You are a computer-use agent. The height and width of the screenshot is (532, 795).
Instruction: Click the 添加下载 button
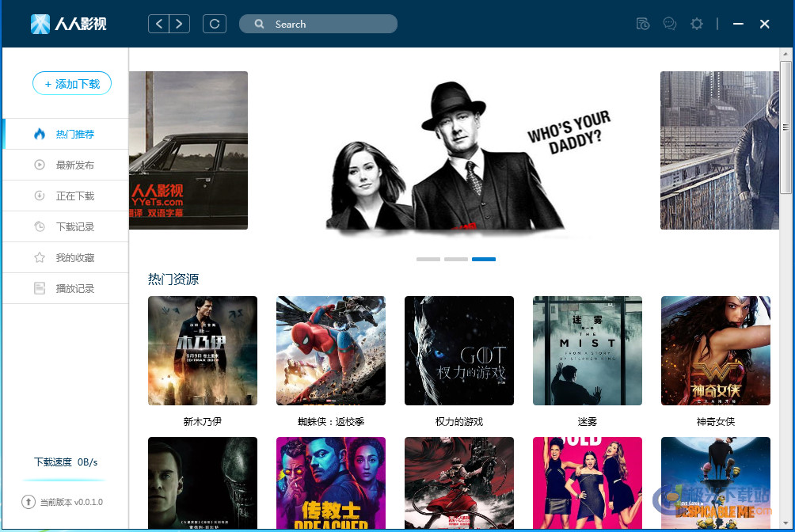pos(72,84)
